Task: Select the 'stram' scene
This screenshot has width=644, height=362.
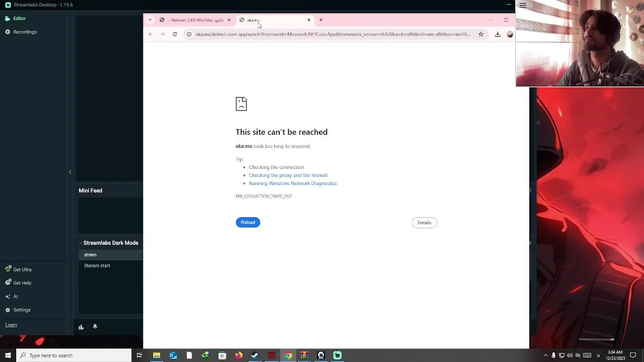Action: pos(111,255)
